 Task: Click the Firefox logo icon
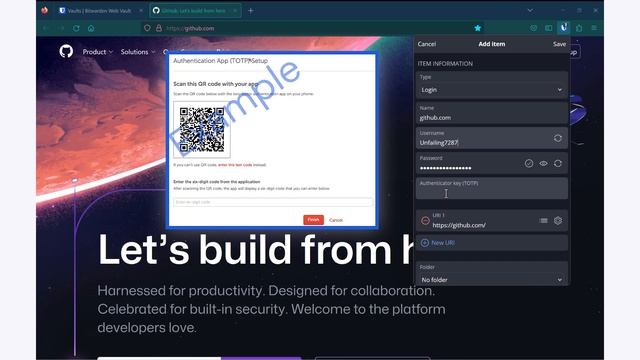point(44,10)
